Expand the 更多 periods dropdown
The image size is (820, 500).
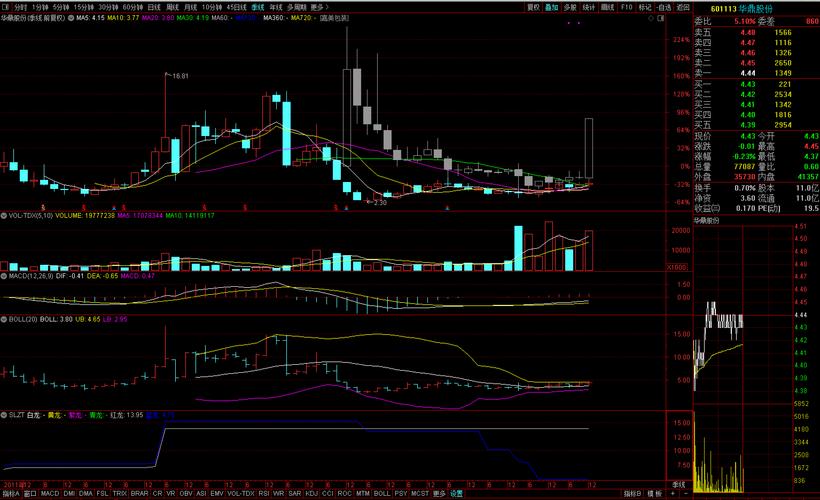coord(318,6)
